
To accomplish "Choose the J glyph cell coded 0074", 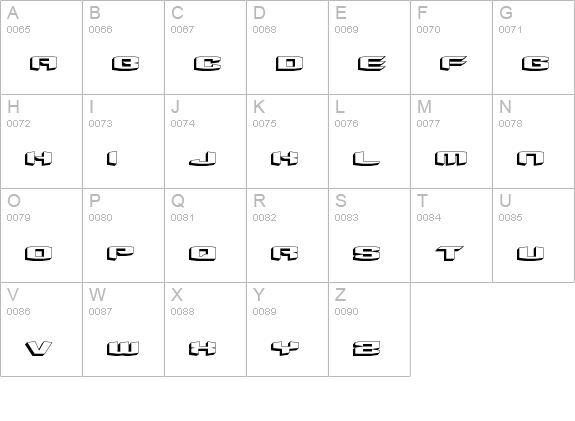I will point(205,142).
